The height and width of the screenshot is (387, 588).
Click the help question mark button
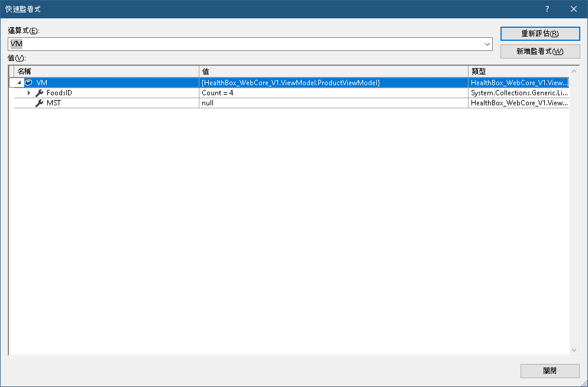547,9
